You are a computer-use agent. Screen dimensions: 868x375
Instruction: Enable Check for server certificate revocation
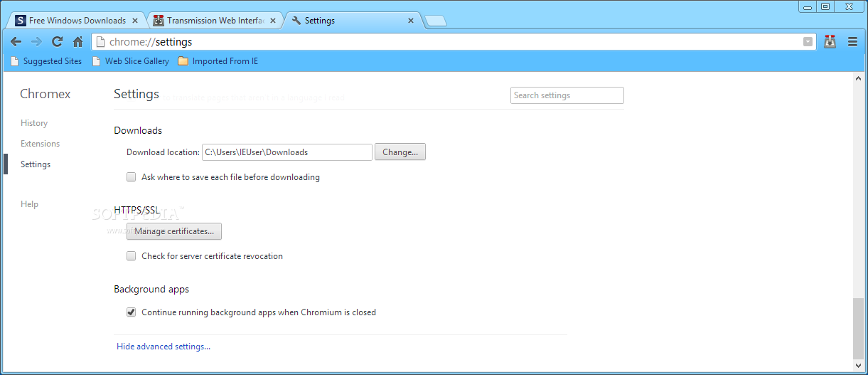[x=131, y=256]
